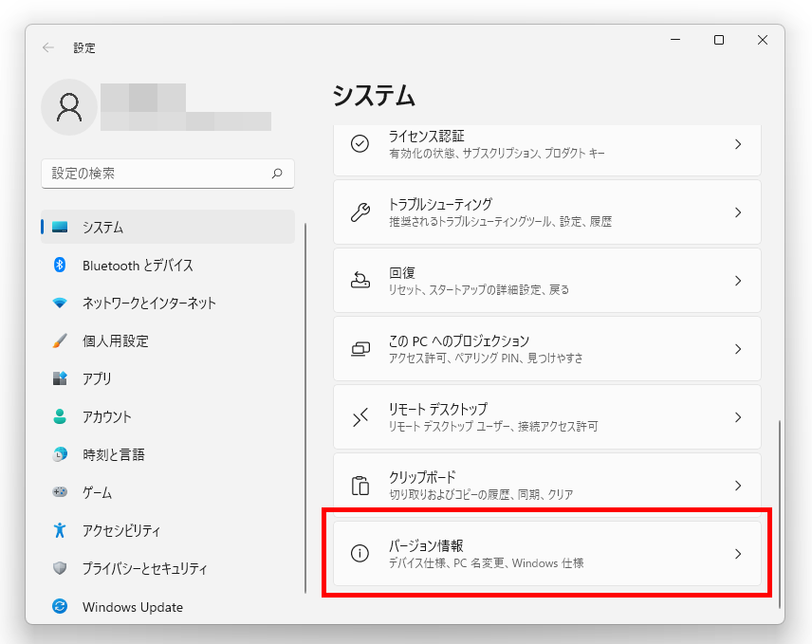Open Windows Update page
Image resolution: width=812 pixels, height=644 pixels.
pyautogui.click(x=168, y=606)
